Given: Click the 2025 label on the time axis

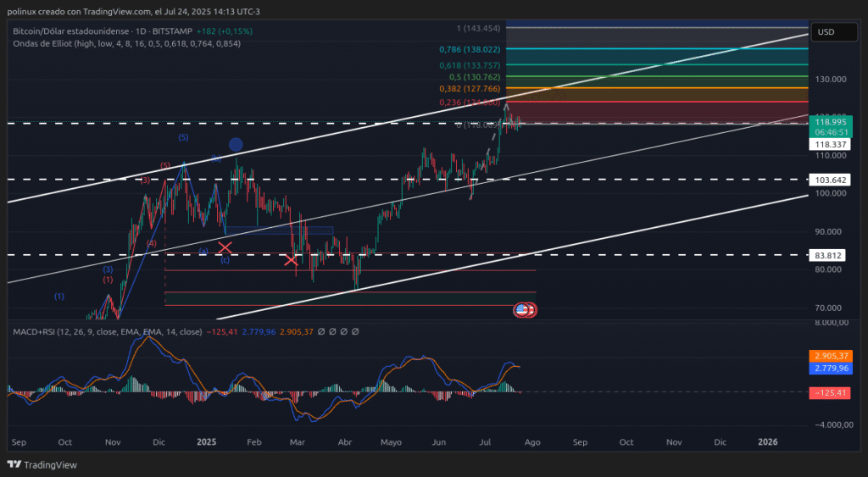Looking at the screenshot, I should pos(207,441).
